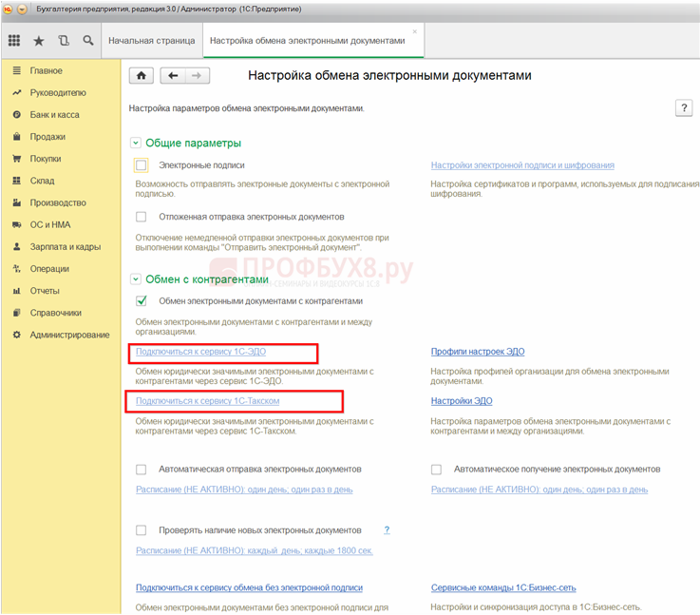The image size is (700, 615).
Task: Open the 1C application menu dropdown arrow
Action: click(23, 10)
